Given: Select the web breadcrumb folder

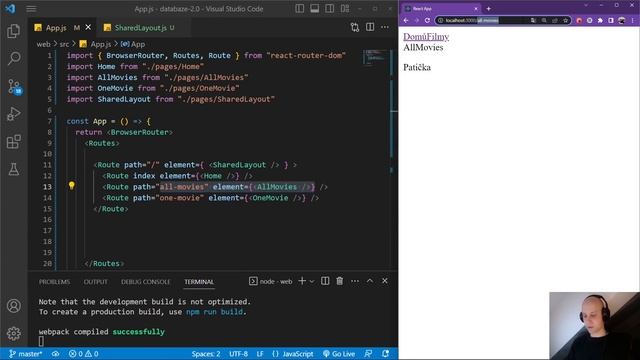Looking at the screenshot, I should 43,44.
